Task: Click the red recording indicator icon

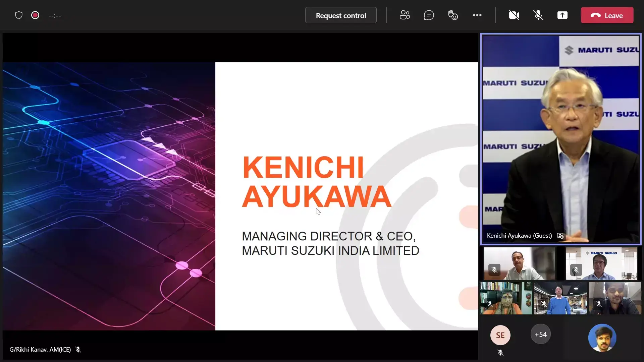Action: [35, 15]
